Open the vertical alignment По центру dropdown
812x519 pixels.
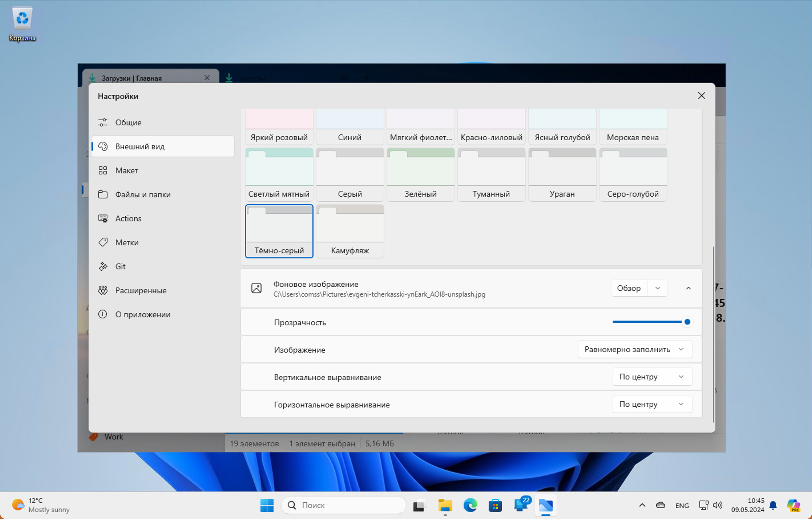[x=652, y=377]
